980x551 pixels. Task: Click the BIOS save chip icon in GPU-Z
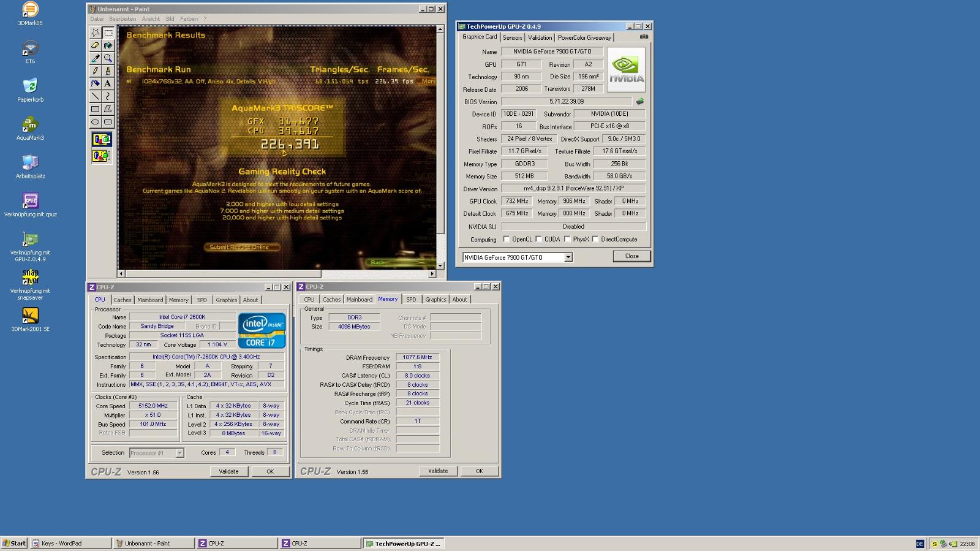pos(640,102)
